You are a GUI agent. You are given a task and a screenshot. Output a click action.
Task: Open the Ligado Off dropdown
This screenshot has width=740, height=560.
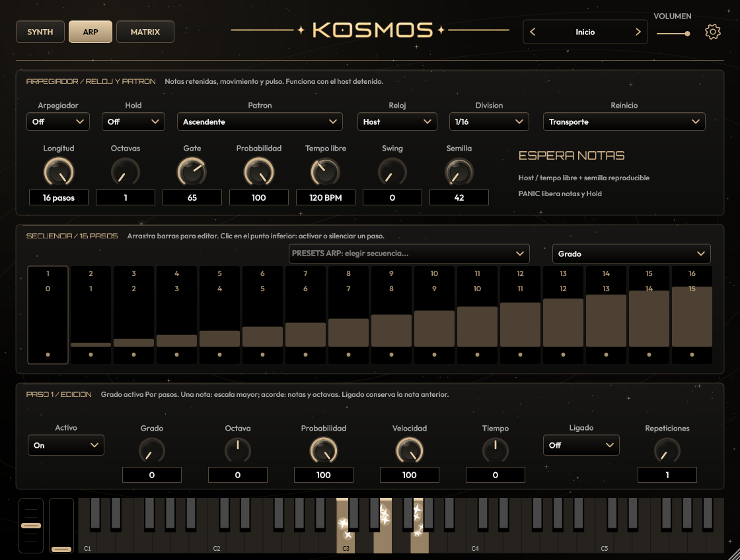click(x=581, y=445)
